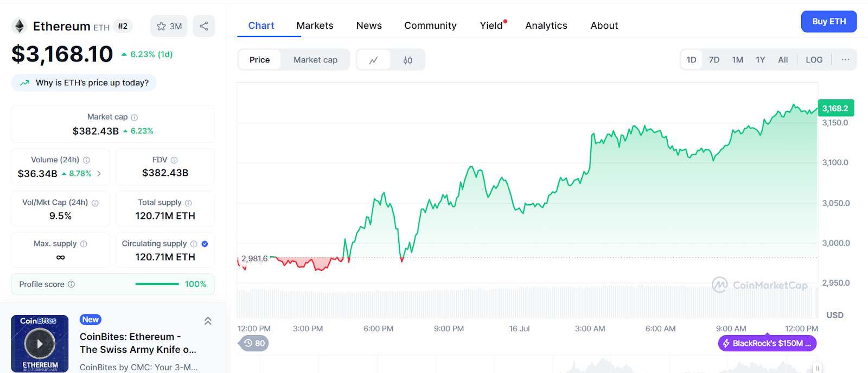Click the $36.34B volume value
Image resolution: width=868 pixels, height=373 pixels.
[x=37, y=174]
